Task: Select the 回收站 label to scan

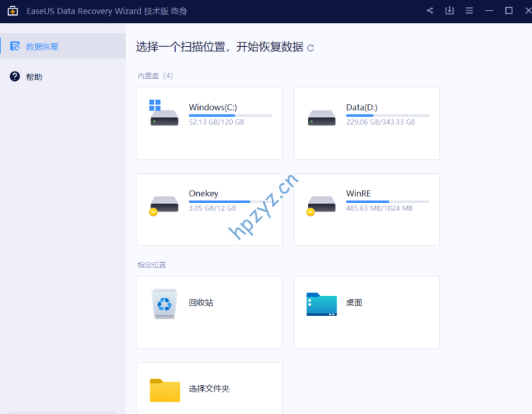Action: click(201, 303)
